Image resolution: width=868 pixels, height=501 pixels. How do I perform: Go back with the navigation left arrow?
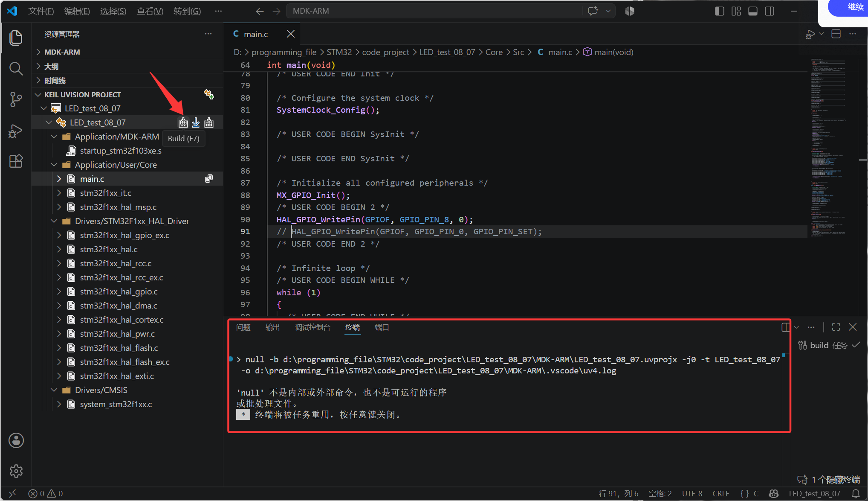260,11
